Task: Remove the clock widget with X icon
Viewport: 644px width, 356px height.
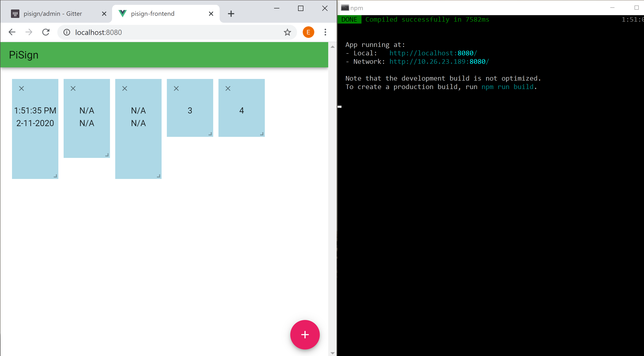Action: (21, 88)
